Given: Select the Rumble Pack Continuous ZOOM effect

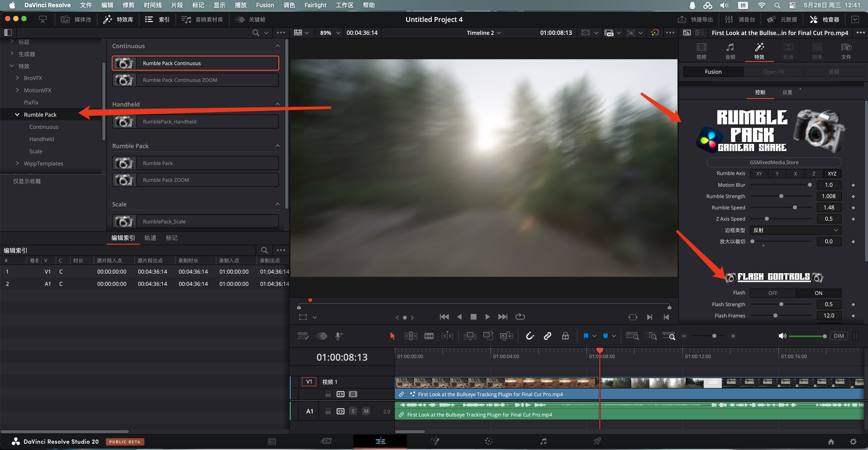Looking at the screenshot, I should pyautogui.click(x=196, y=80).
